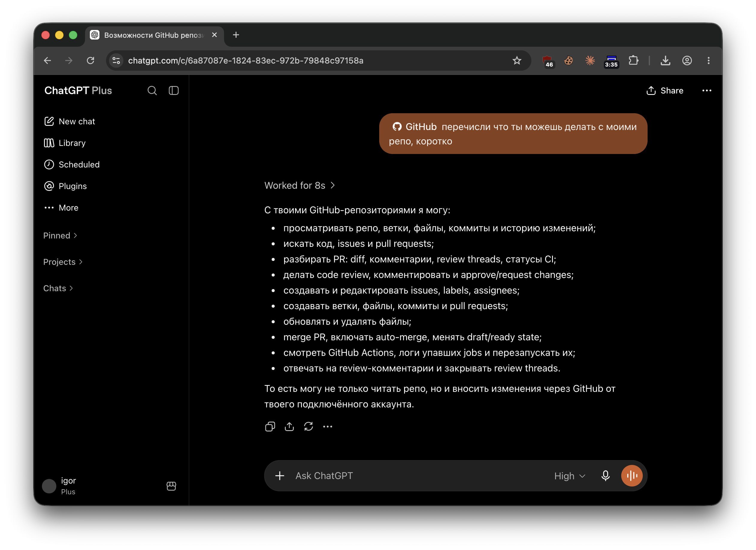Close the 'Возможности GitHub' tab

click(x=214, y=35)
